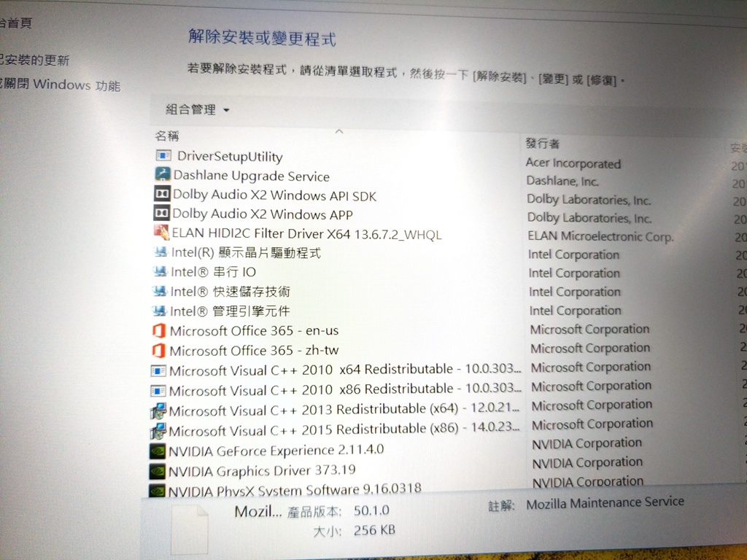This screenshot has height=560, width=747.
Task: Click Acer Incorporated publisher cell
Action: [x=573, y=163]
